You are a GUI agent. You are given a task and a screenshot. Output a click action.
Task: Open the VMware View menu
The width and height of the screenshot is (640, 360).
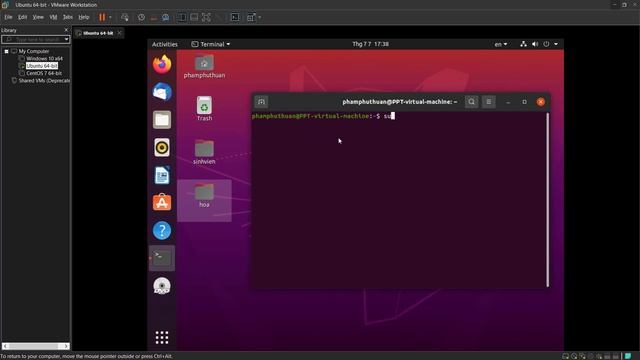point(38,17)
